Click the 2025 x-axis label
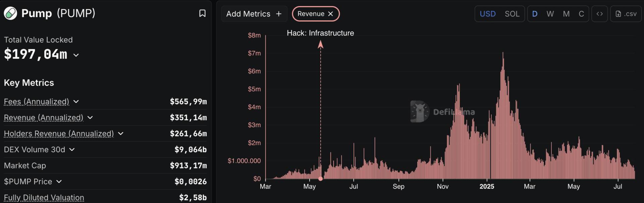This screenshot has width=644, height=203. click(487, 187)
